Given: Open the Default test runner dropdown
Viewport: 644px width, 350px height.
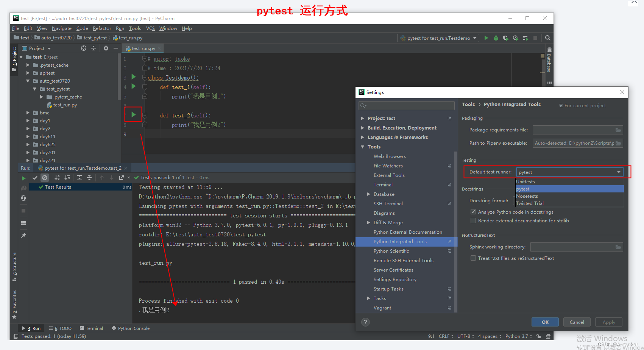Looking at the screenshot, I should [570, 172].
